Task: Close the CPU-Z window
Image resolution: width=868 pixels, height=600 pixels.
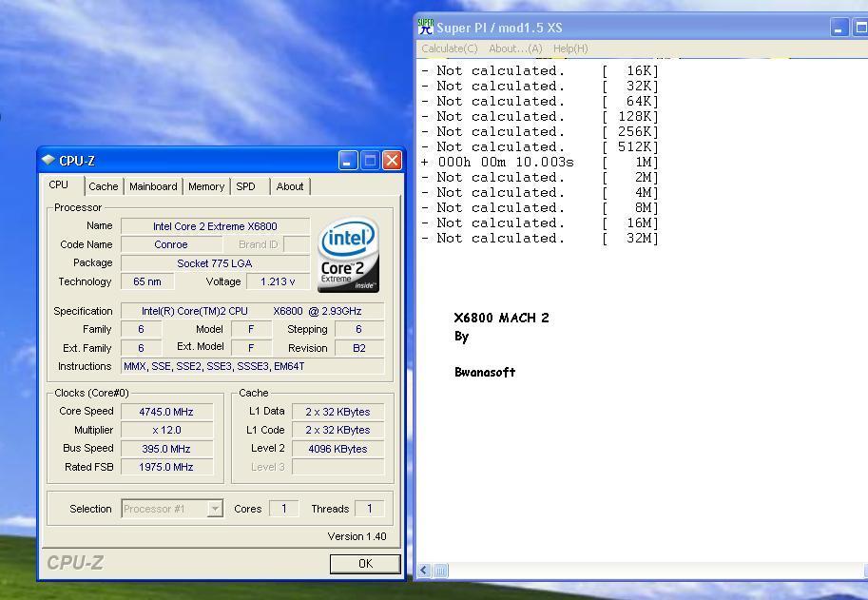Action: click(392, 161)
